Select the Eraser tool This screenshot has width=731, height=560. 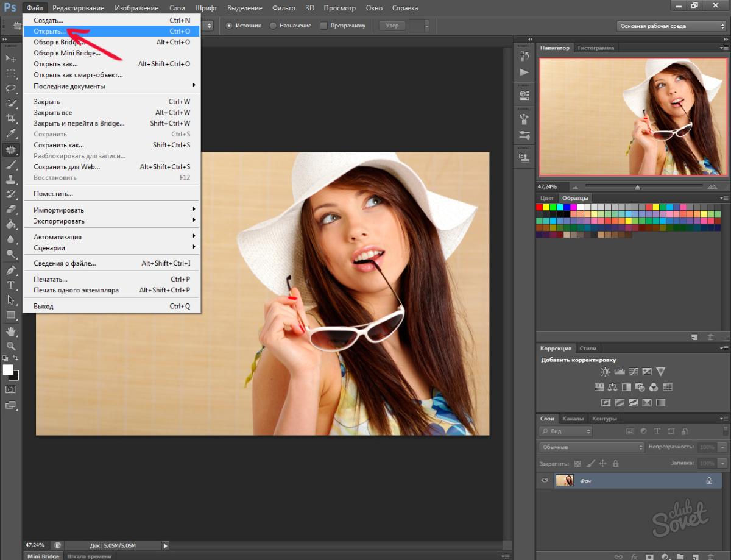(10, 209)
